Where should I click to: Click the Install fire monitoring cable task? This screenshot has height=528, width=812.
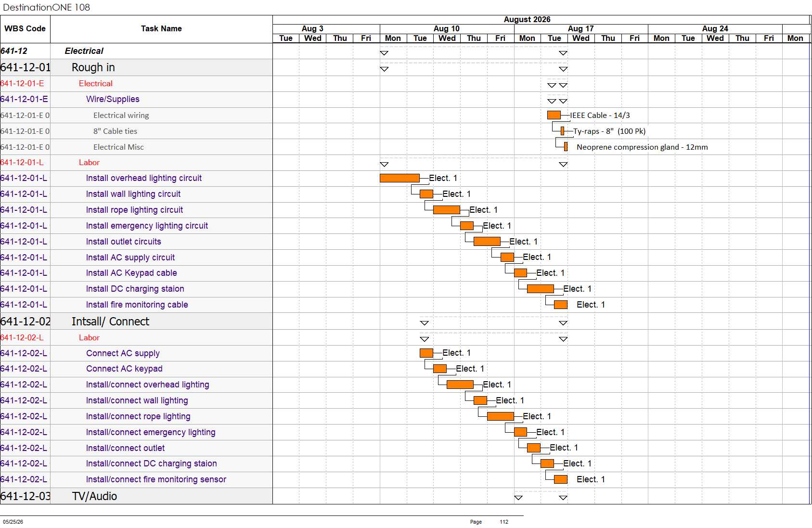click(137, 305)
